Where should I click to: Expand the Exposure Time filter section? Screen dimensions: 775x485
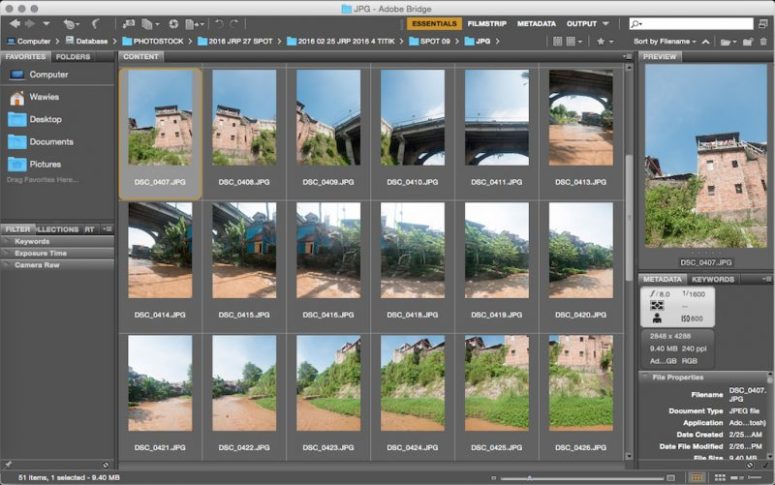point(57,253)
